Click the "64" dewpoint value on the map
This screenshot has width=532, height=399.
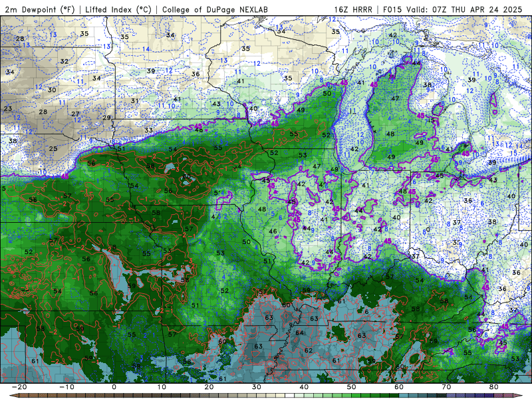click(x=299, y=332)
